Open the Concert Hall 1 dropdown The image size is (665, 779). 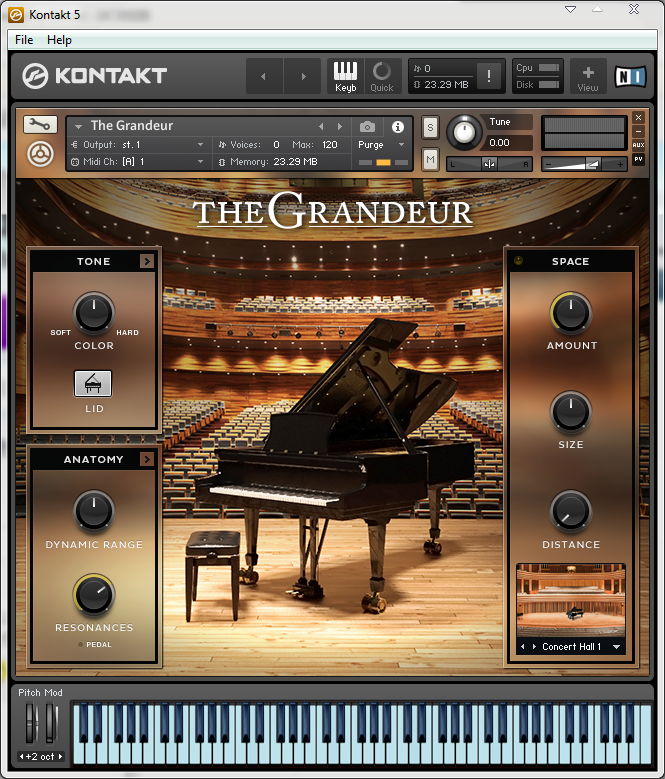[616, 646]
